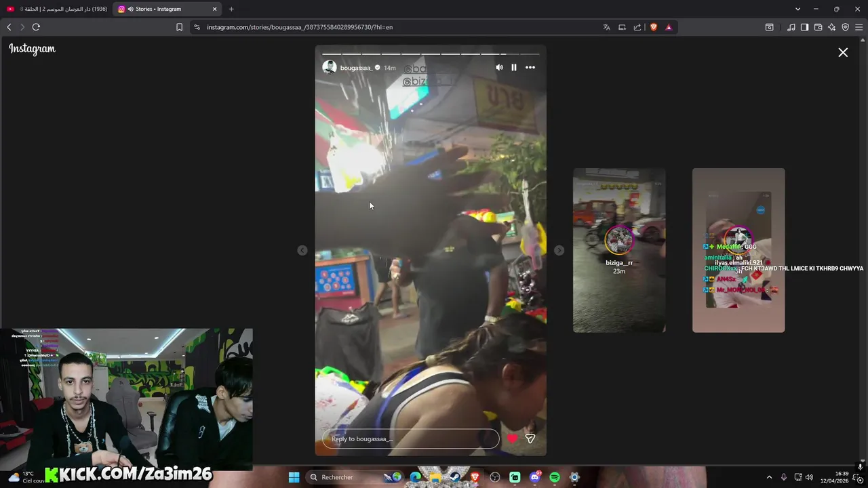Screen dimensions: 868x488
Task: Share this page from address bar
Action: tap(637, 27)
